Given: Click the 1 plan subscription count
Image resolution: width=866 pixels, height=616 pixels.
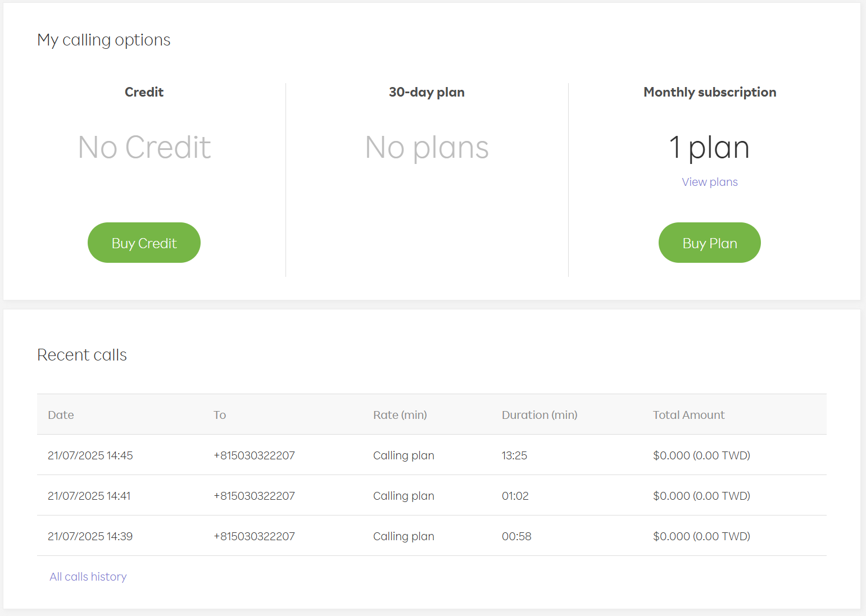Looking at the screenshot, I should tap(709, 148).
